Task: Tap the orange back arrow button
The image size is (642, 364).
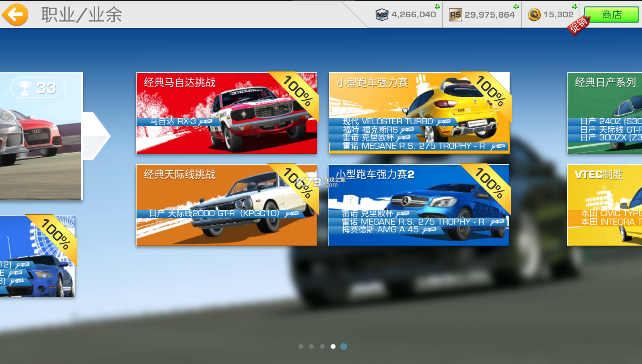Action: tap(15, 15)
